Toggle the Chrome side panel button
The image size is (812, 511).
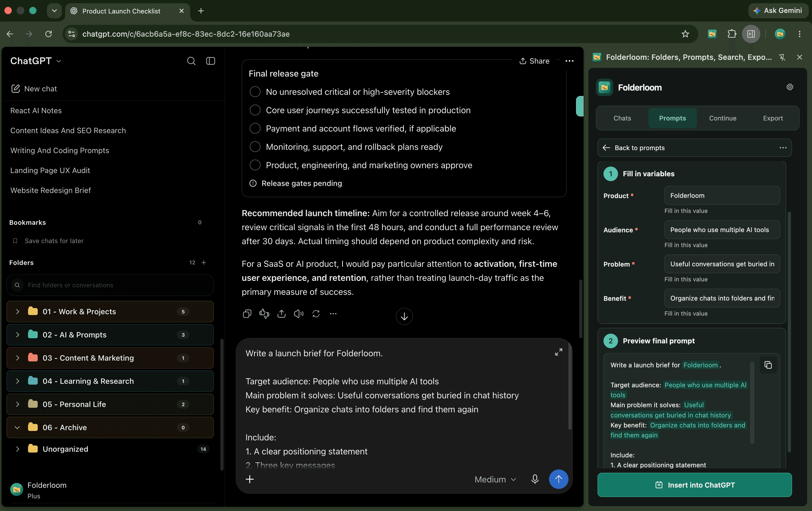point(751,34)
